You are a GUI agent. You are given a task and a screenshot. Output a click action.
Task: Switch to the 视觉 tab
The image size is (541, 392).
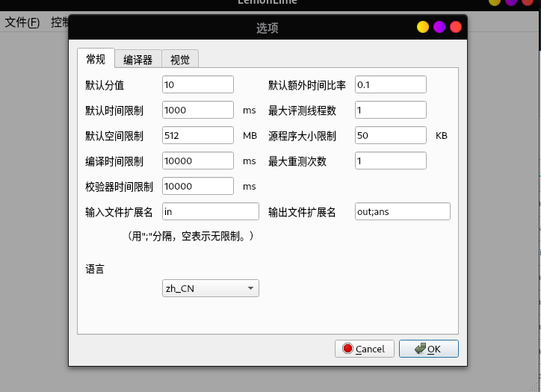click(x=180, y=59)
